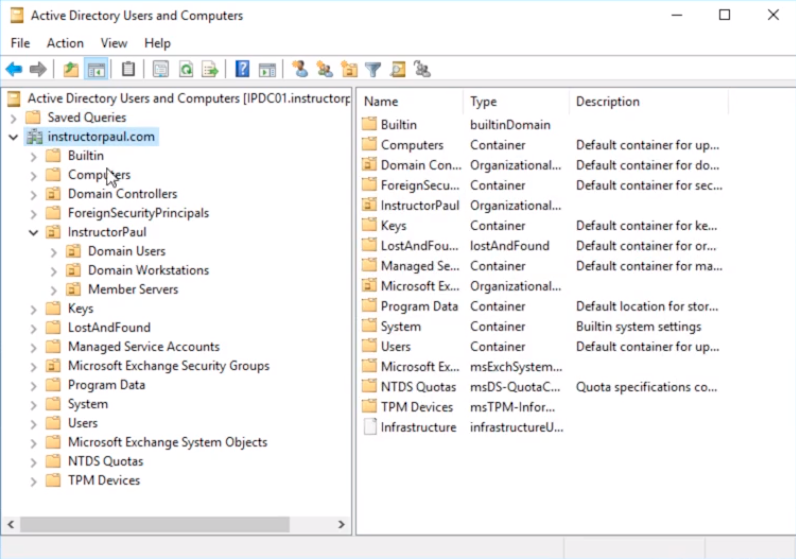Toggle the Show/Hide Console Tree icon
Screen dimensions: 796x559
(x=97, y=69)
